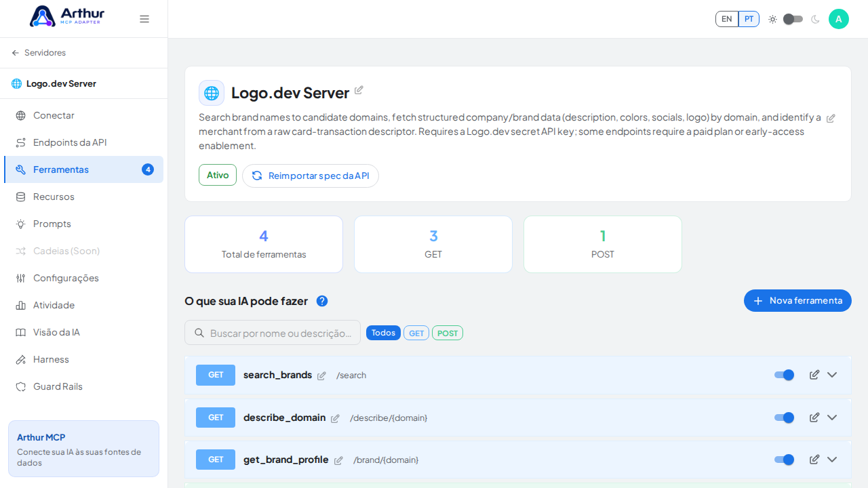This screenshot has width=868, height=488.
Task: Open Guard Rails in the sidebar
Action: click(x=83, y=386)
